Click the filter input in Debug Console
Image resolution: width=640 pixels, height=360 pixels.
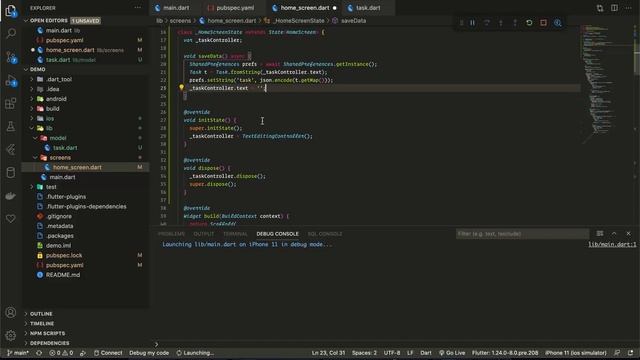point(522,234)
